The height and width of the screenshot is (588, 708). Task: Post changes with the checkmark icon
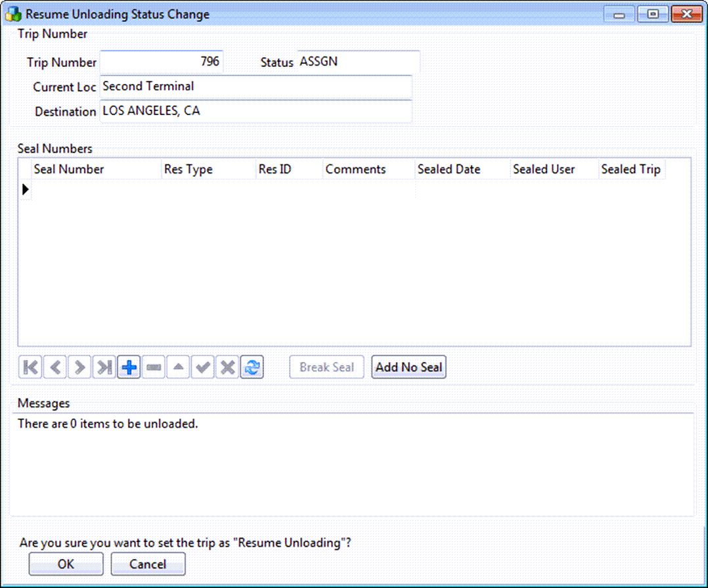click(203, 367)
